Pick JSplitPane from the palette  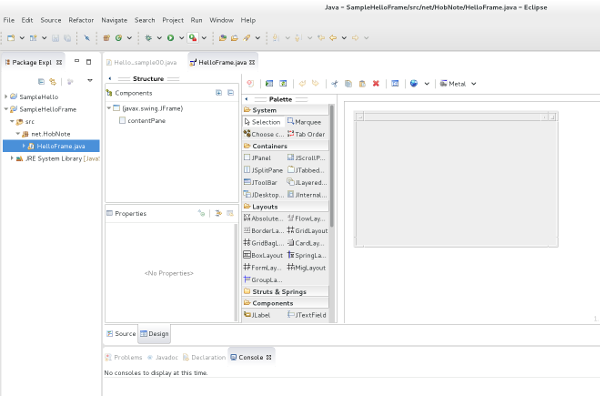coord(263,170)
